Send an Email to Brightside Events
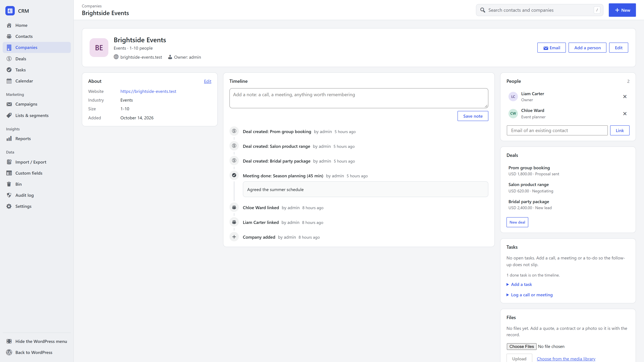 tap(551, 48)
